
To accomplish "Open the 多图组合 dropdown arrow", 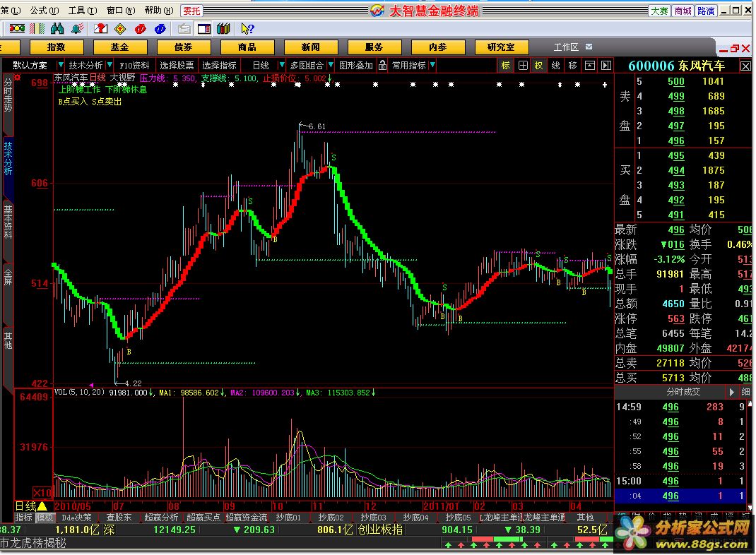I will [331, 64].
